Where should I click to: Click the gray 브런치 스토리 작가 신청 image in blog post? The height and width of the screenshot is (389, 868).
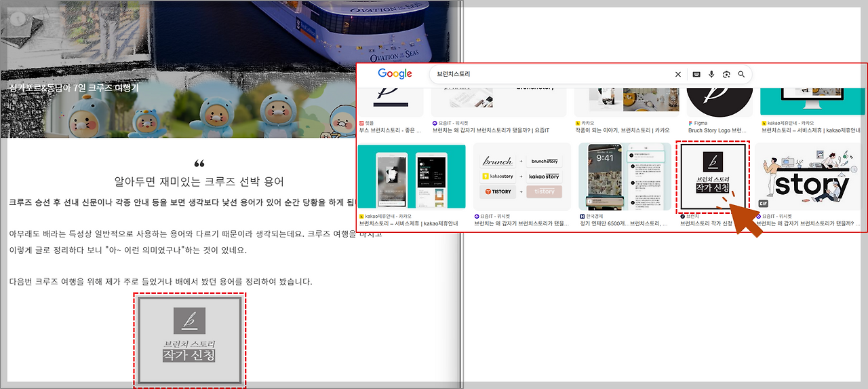tap(190, 340)
